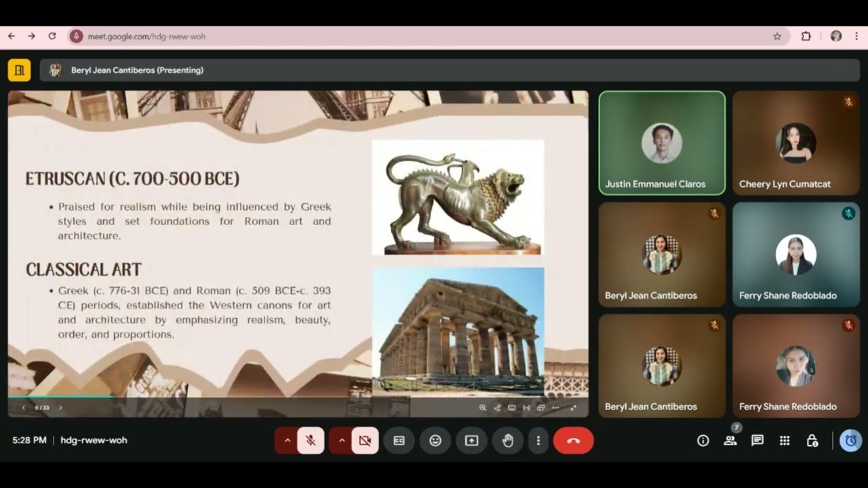Show the people list

(730, 441)
